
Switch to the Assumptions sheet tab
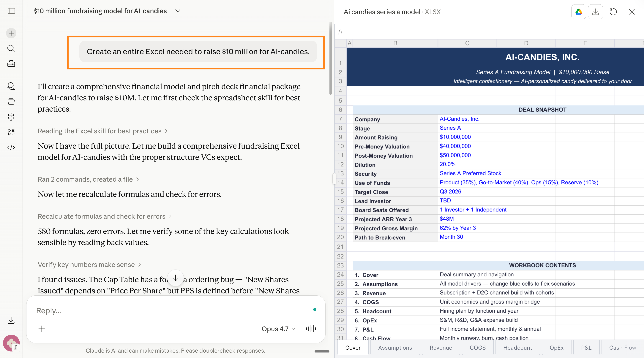click(395, 348)
